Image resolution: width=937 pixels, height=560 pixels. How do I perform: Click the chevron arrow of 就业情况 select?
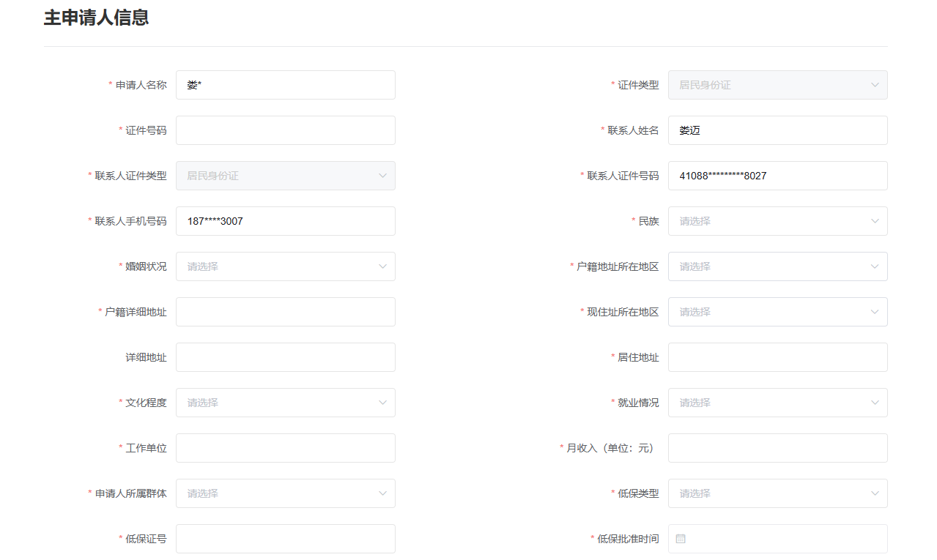tap(875, 403)
